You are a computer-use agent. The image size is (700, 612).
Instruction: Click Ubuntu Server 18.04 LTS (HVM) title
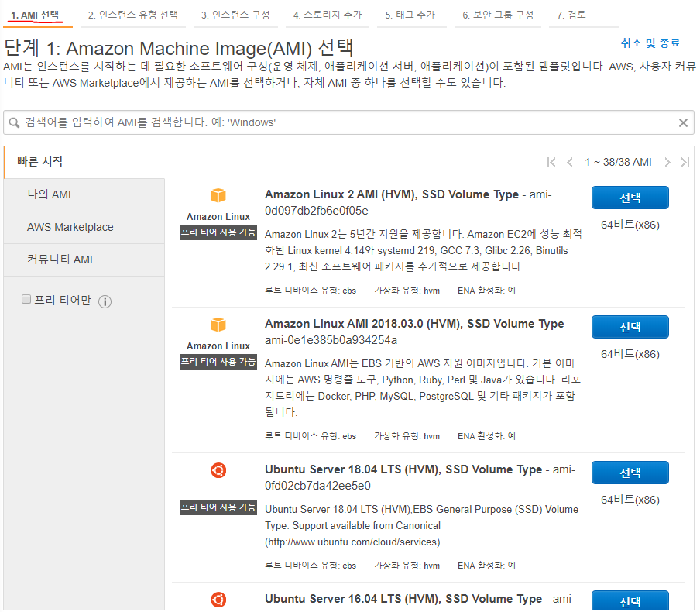pyautogui.click(x=403, y=469)
